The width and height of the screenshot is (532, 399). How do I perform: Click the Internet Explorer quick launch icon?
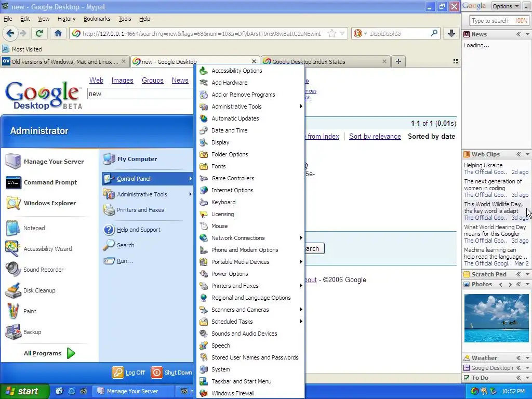(71, 391)
